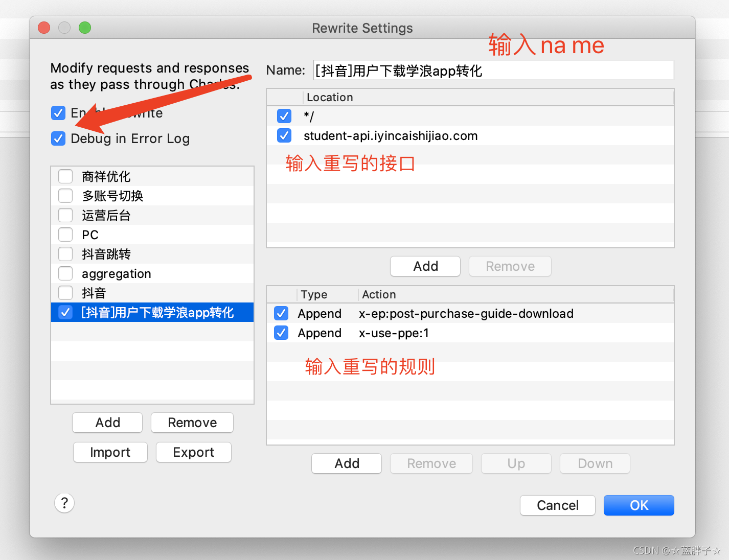The width and height of the screenshot is (729, 560).
Task: Enable the 抖音跳转 rewrite set checkbox
Action: (65, 254)
